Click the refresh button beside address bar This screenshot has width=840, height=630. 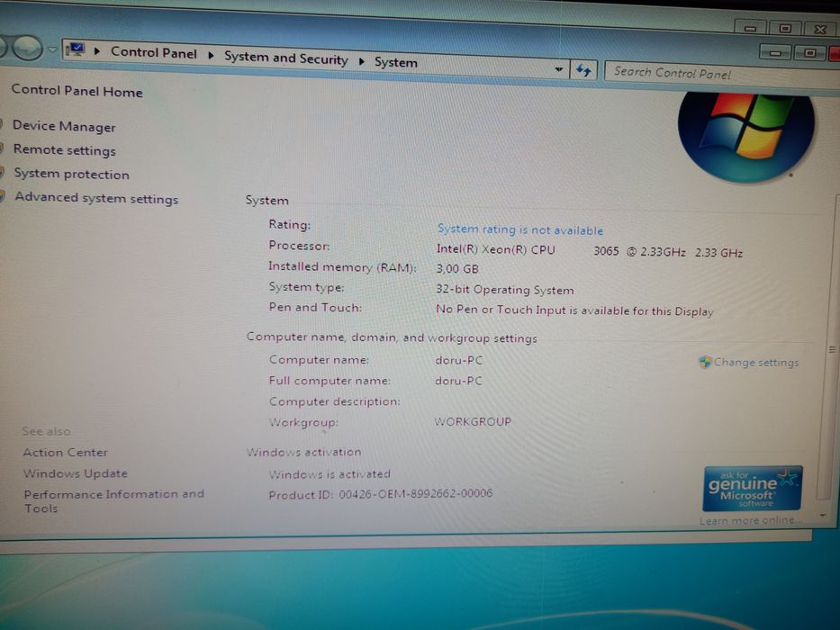click(583, 70)
